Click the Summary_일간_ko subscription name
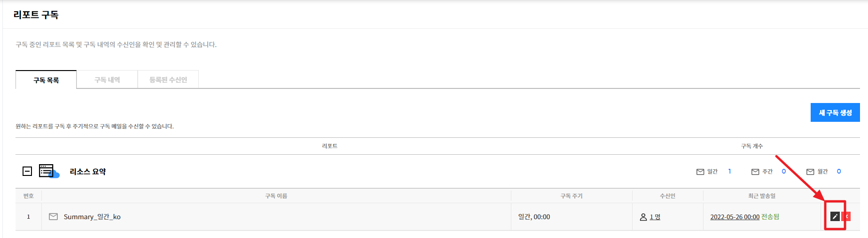The image size is (868, 238). [x=92, y=217]
